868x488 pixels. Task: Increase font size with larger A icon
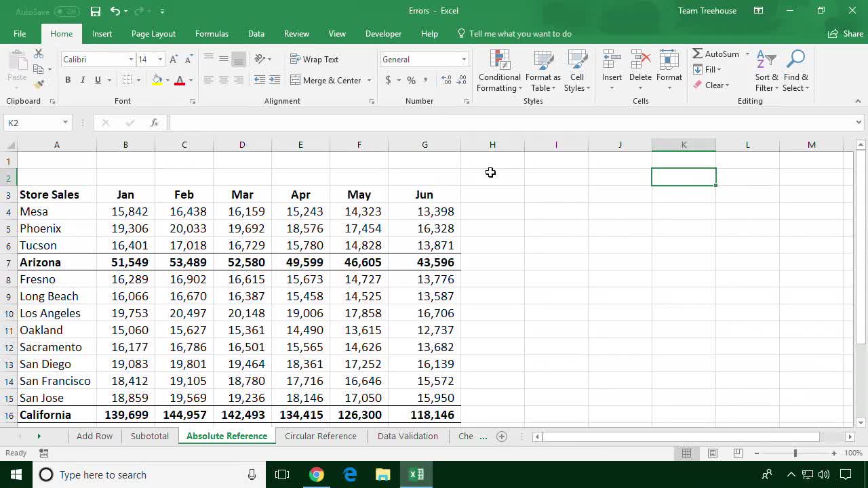[x=174, y=60]
